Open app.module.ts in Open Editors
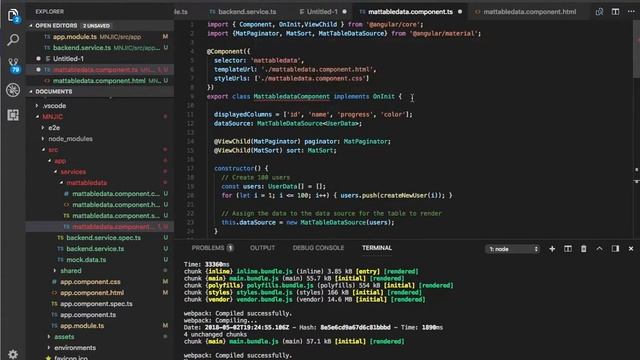The width and height of the screenshot is (640, 360). [100, 37]
